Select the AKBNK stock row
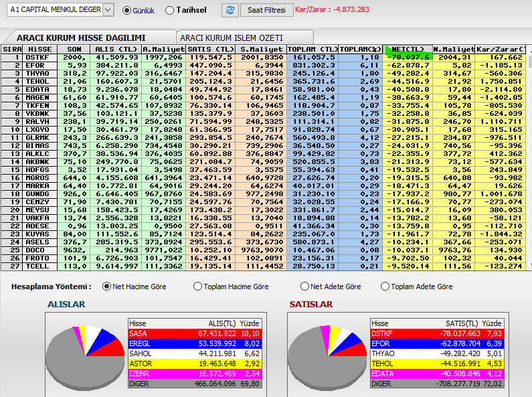 [x=263, y=162]
